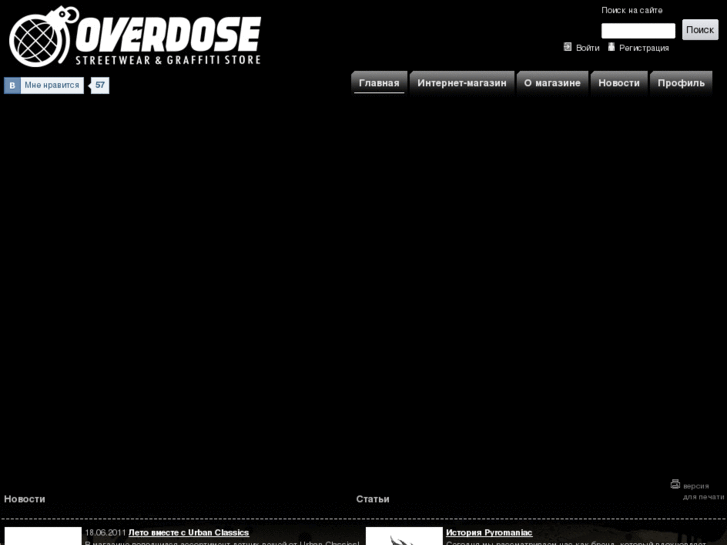Focus the site search input field
The height and width of the screenshot is (545, 727).
coord(638,31)
